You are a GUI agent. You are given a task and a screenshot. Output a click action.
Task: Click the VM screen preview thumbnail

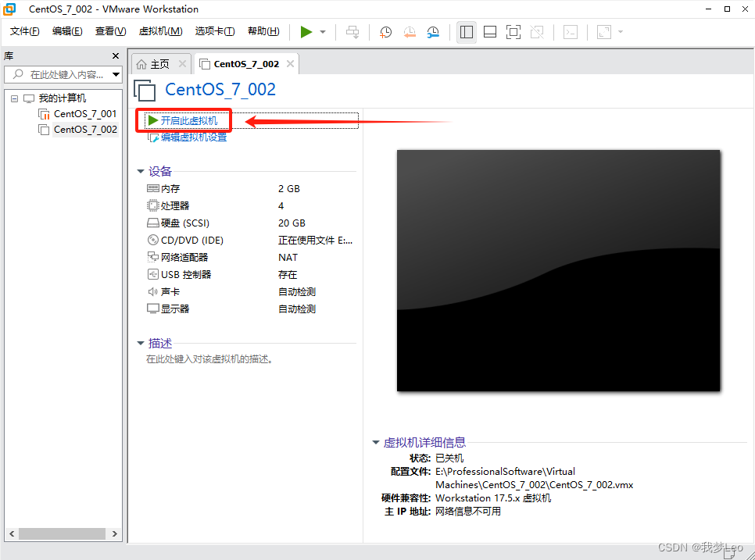click(x=558, y=270)
